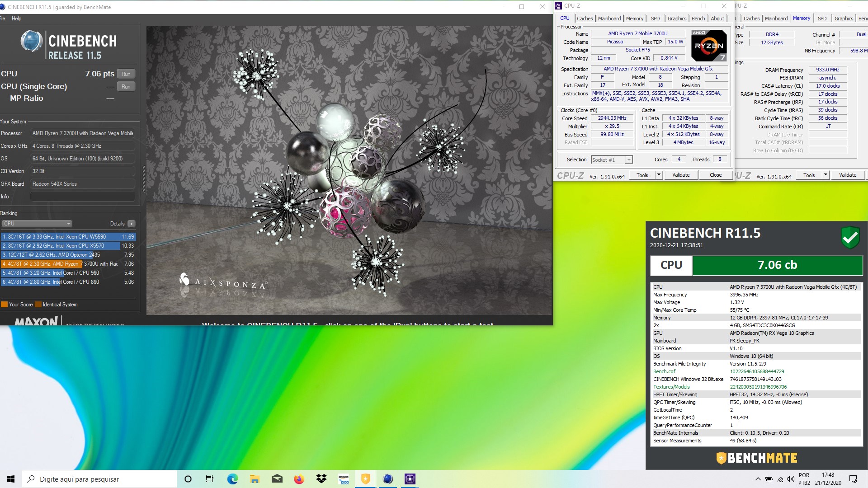868x488 pixels.
Task: Click the CPU-Z window title icon
Action: tap(558, 6)
